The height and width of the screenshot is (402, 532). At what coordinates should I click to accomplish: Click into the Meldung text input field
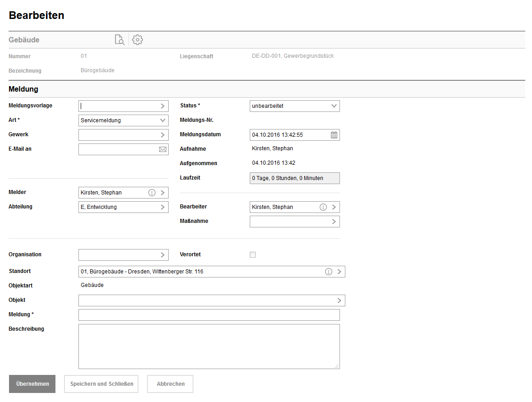tap(209, 315)
